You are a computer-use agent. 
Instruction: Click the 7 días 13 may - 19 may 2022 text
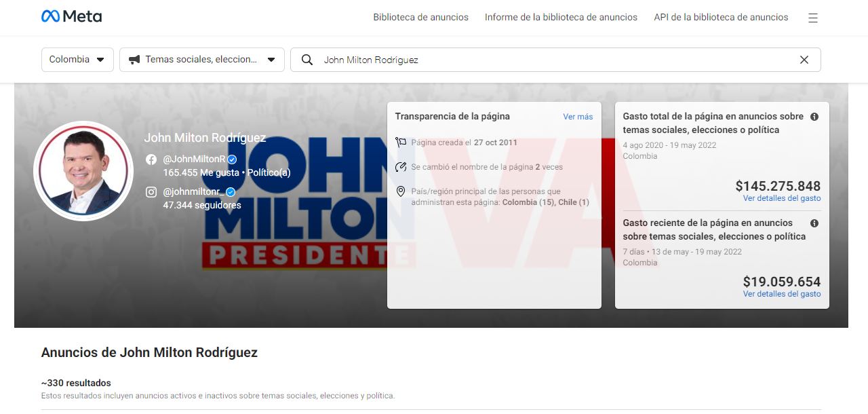pos(682,252)
